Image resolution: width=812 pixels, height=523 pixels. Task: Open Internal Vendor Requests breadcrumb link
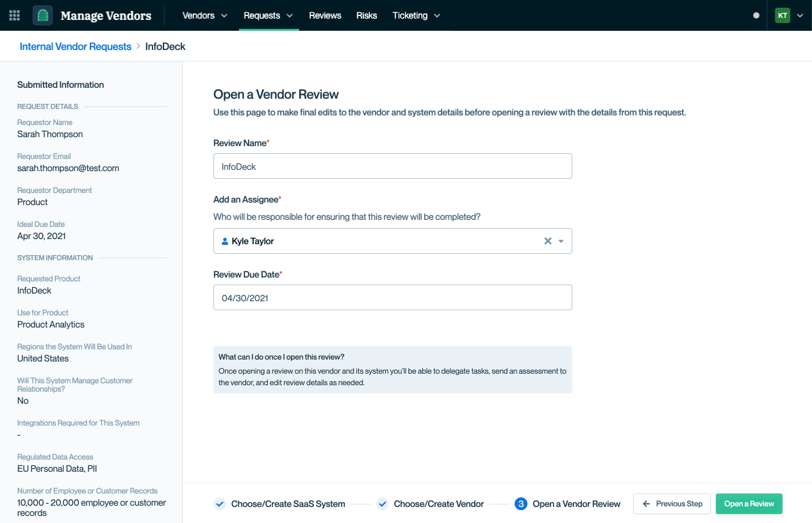pyautogui.click(x=76, y=46)
